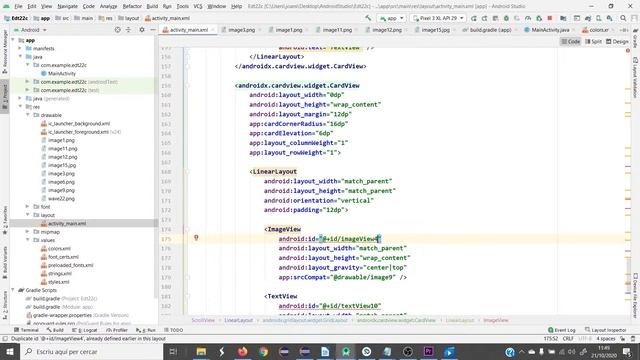Open the Pixel 3 XL API 29 device dropdown
Viewport: 640px width, 360px height.
click(x=438, y=18)
